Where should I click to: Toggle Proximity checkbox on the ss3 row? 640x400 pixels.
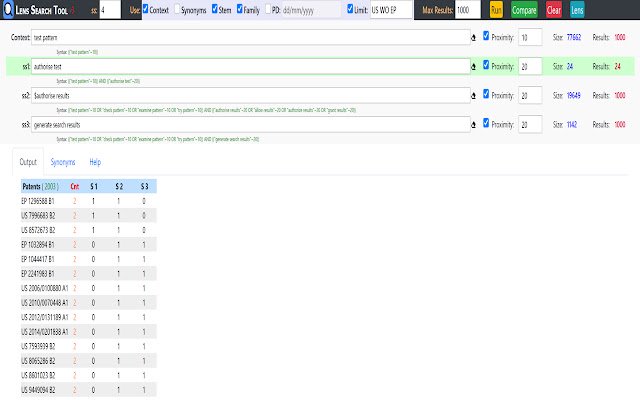(486, 123)
